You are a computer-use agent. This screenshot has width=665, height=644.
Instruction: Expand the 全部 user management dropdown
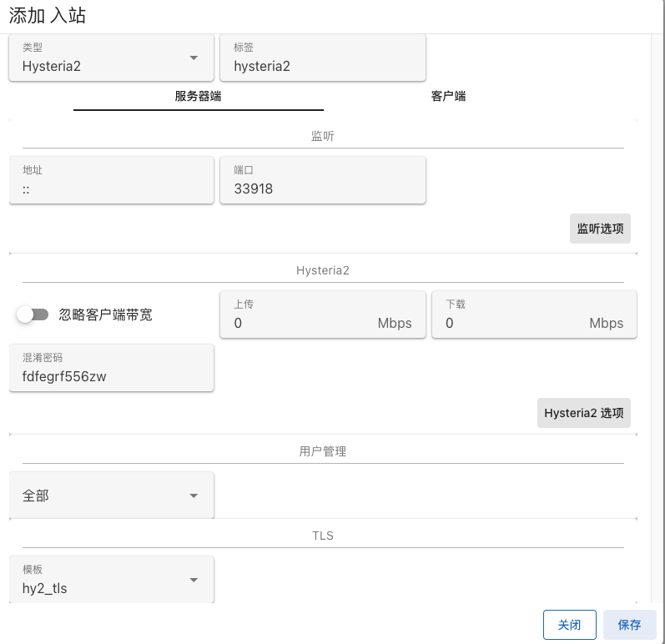click(x=111, y=496)
